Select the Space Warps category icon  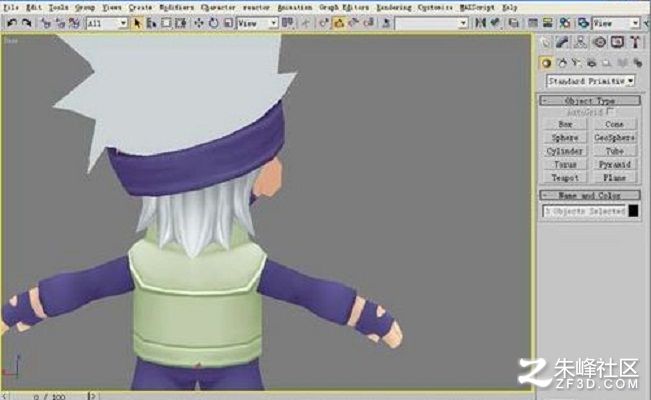click(x=622, y=63)
